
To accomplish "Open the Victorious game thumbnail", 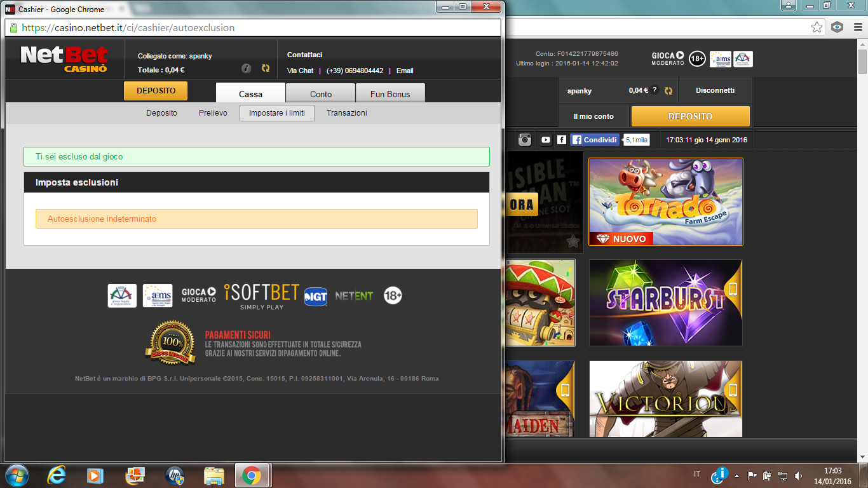I will coord(666,399).
